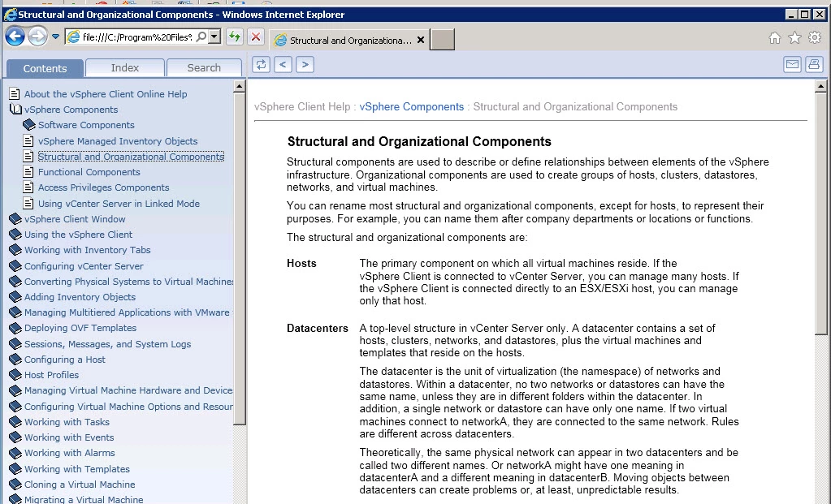Click the Working with Tasks book icon
Screen dimensions: 831x504
pos(15,422)
